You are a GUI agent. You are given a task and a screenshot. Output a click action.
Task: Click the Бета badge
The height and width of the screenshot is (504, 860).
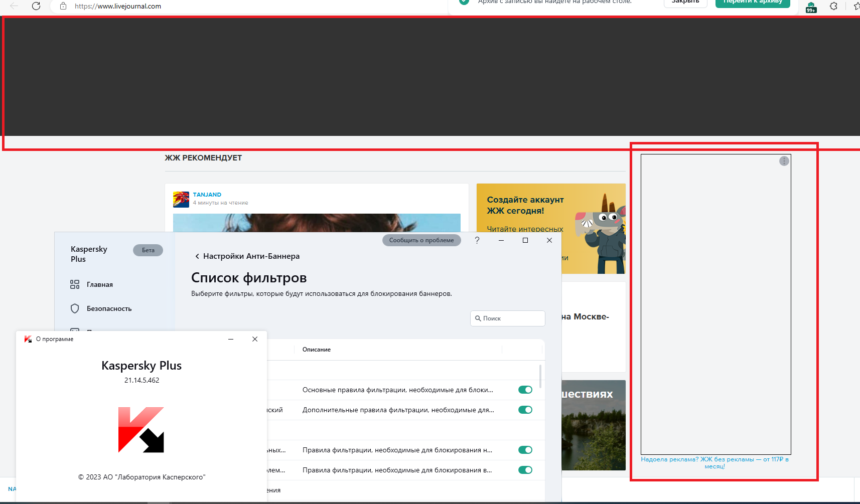click(x=148, y=250)
